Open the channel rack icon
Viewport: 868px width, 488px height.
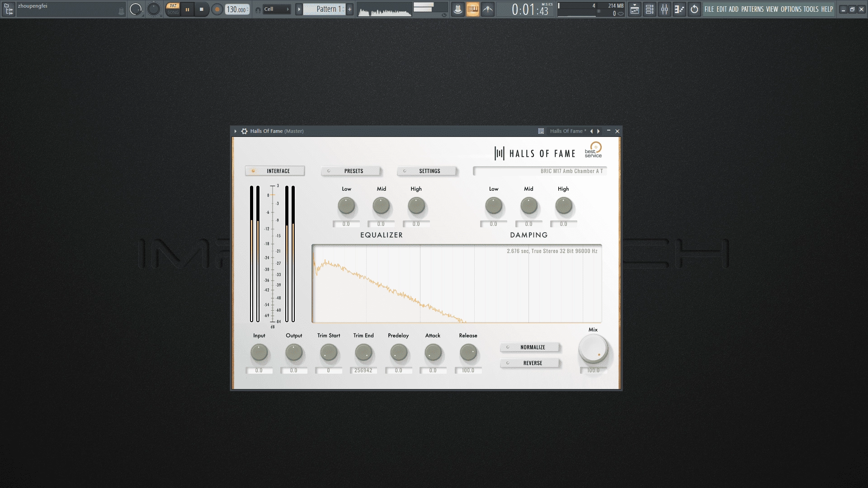(x=650, y=9)
